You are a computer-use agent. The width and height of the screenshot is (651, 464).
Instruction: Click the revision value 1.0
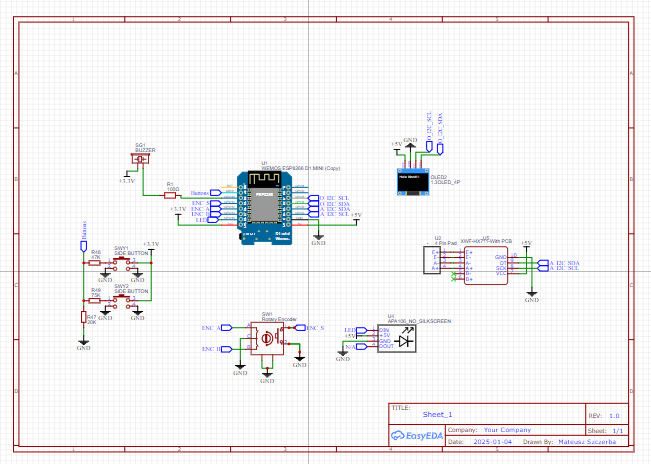(x=614, y=415)
